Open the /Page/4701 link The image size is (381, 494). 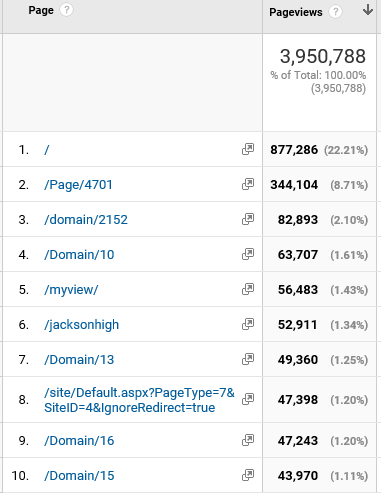pyautogui.click(x=78, y=185)
